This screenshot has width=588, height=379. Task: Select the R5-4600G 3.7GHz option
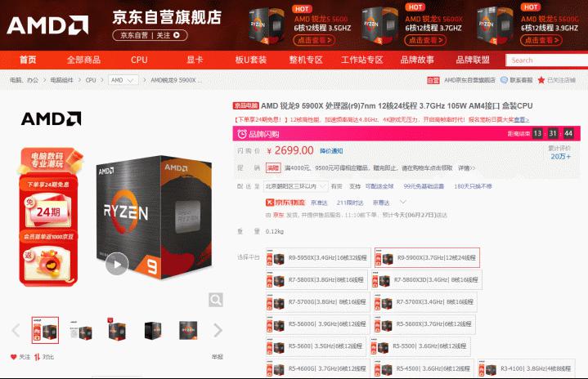[x=317, y=368]
